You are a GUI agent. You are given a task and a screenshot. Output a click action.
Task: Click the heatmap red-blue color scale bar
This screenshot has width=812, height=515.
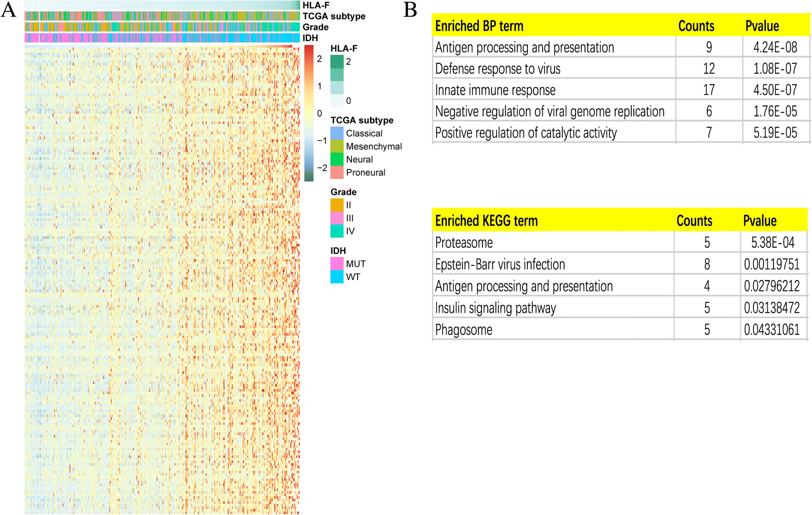pos(309,113)
